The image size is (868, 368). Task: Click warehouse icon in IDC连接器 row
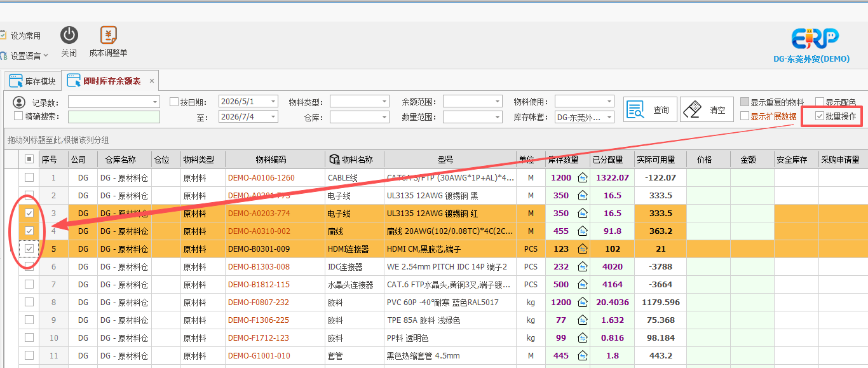tap(582, 267)
